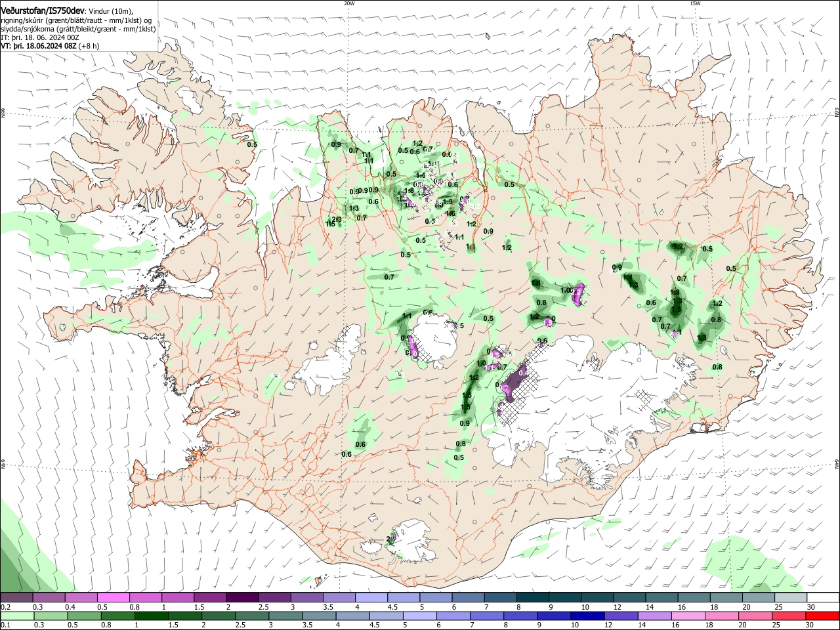Click the 0.1 label starting the rain scale
Image resolution: width=840 pixels, height=630 pixels.
pyautogui.click(x=5, y=625)
